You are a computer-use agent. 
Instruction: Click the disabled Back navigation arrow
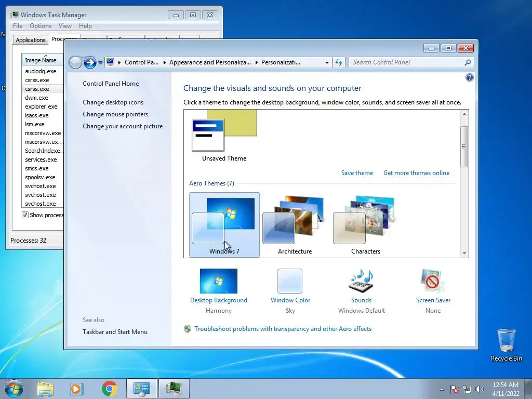coord(75,62)
